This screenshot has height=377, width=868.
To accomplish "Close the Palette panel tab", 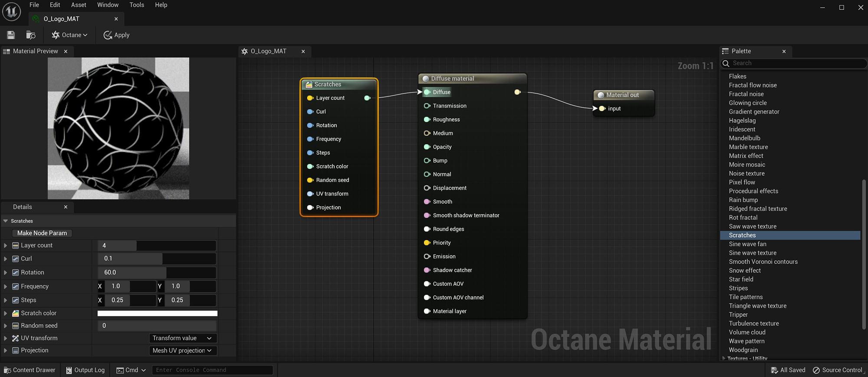I will [x=784, y=51].
